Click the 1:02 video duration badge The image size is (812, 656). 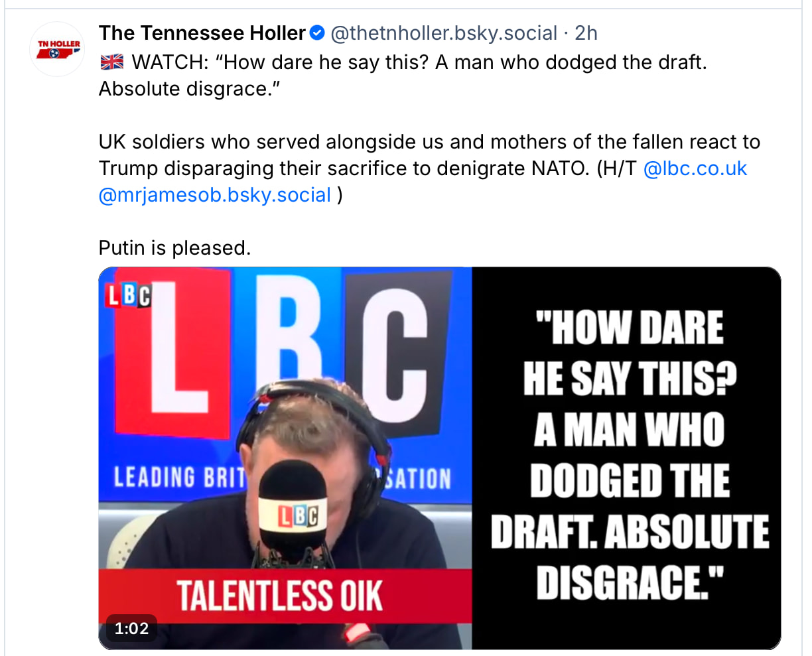131,628
